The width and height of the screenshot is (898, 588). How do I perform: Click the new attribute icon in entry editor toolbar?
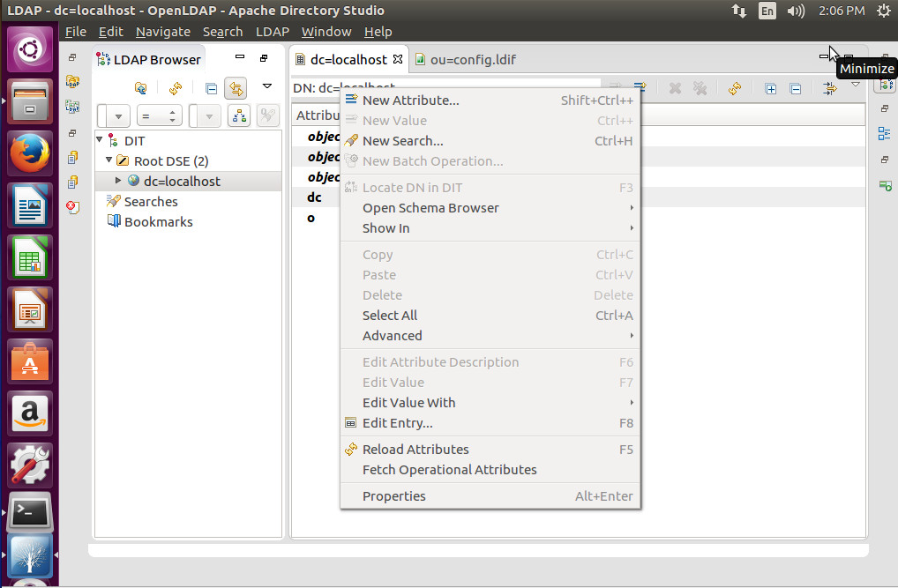[x=640, y=87]
